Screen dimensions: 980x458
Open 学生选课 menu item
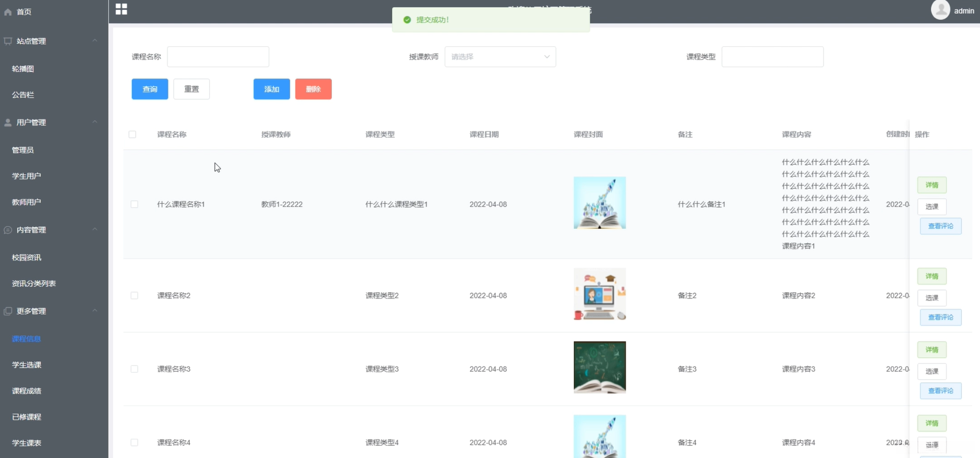(27, 364)
